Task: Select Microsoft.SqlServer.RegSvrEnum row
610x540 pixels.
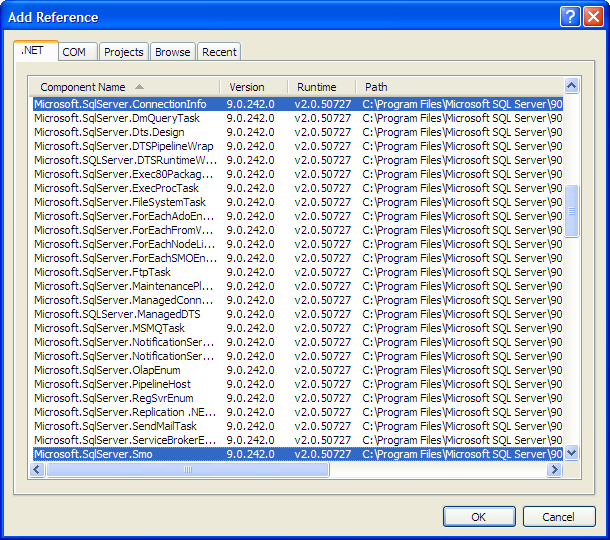Action: coord(298,398)
